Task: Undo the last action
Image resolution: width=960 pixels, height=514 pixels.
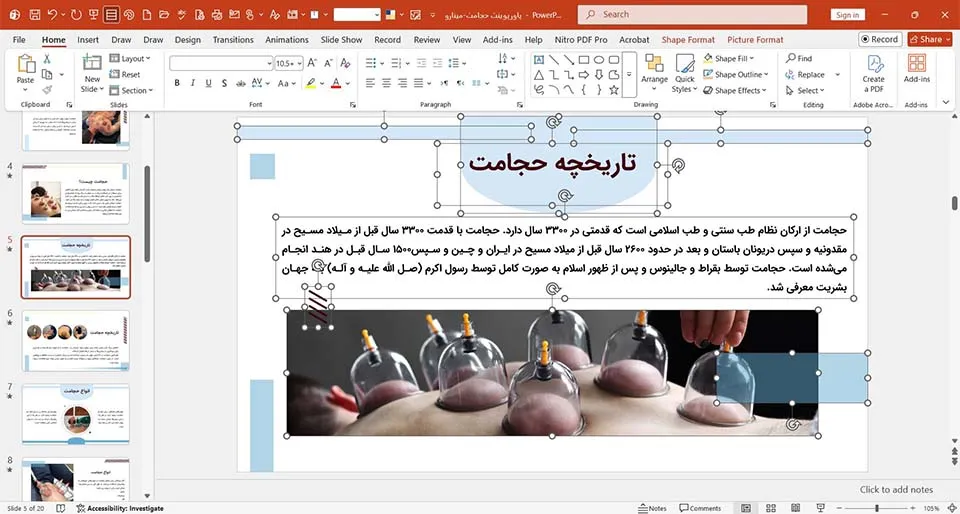Action: click(52, 14)
